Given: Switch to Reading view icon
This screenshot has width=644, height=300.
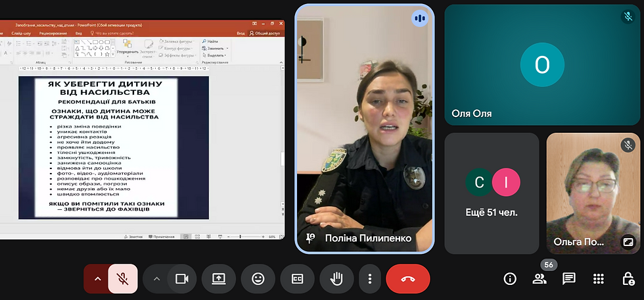Looking at the screenshot, I should [208, 237].
